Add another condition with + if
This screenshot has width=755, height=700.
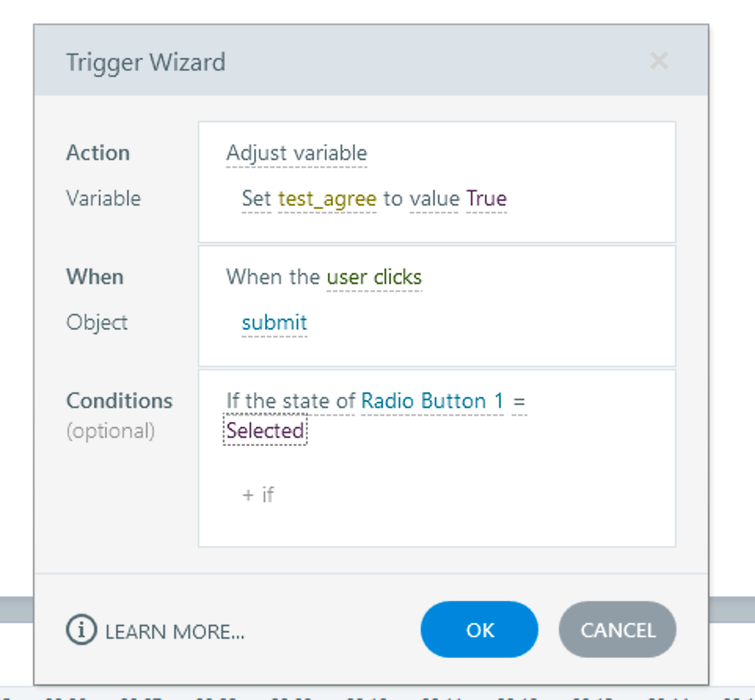point(258,494)
